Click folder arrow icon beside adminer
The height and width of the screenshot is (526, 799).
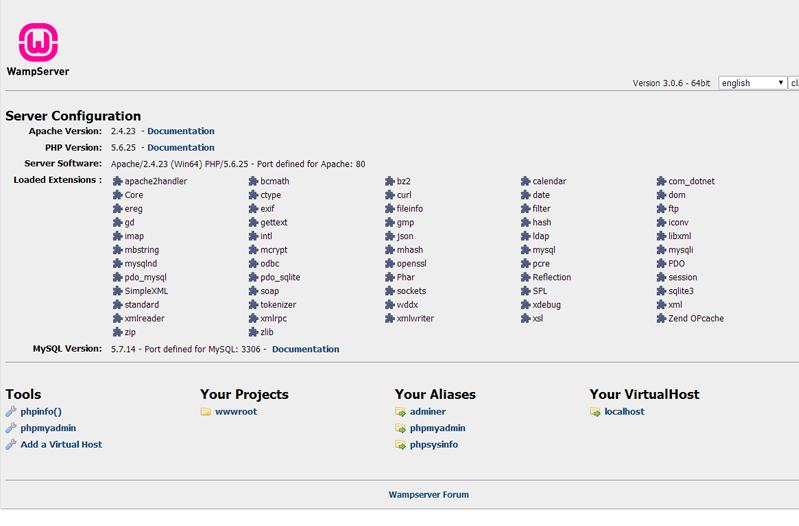pyautogui.click(x=401, y=411)
